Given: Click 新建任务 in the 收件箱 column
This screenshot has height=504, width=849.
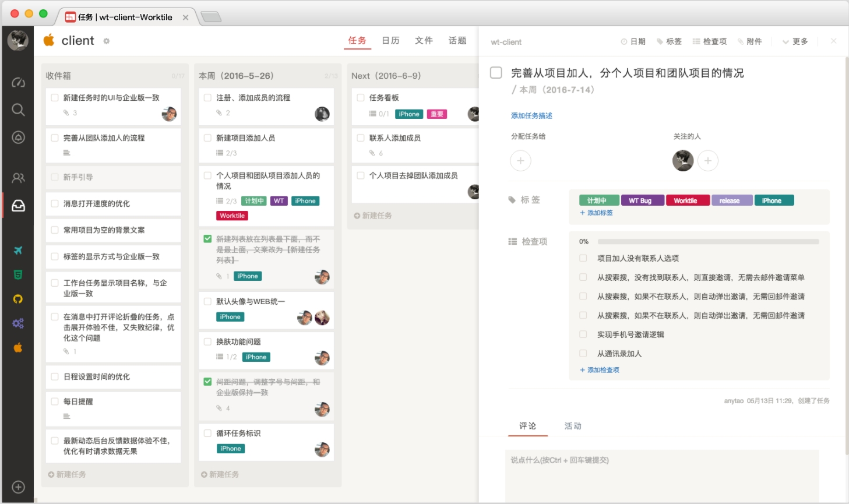Looking at the screenshot, I should coord(67,475).
